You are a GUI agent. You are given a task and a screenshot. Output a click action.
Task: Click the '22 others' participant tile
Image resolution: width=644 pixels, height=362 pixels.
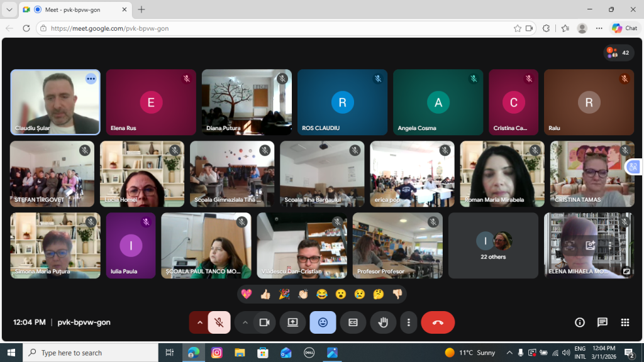(493, 245)
